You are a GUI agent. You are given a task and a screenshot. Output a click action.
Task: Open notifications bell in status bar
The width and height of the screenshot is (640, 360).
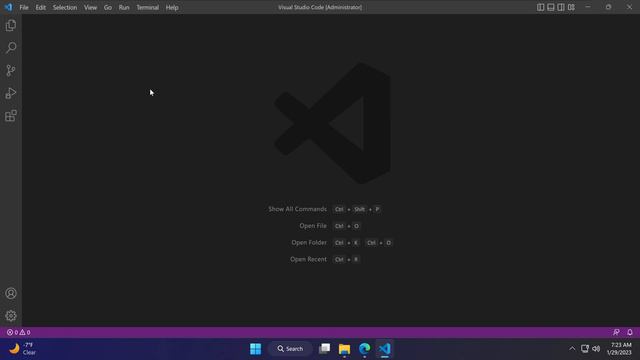[x=630, y=332]
